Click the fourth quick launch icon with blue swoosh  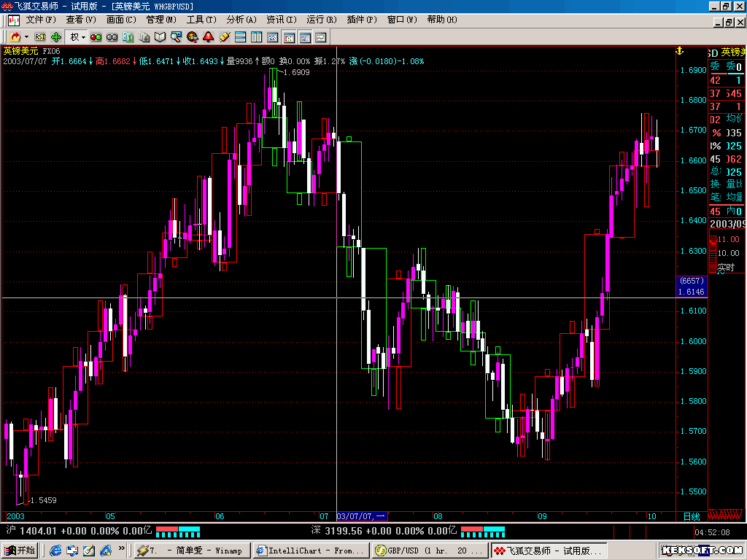[x=106, y=551]
